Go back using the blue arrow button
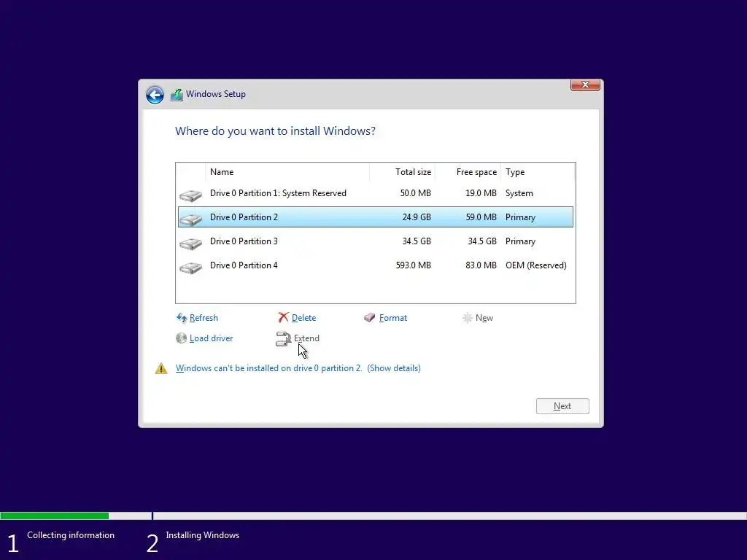The height and width of the screenshot is (560, 747). (155, 95)
